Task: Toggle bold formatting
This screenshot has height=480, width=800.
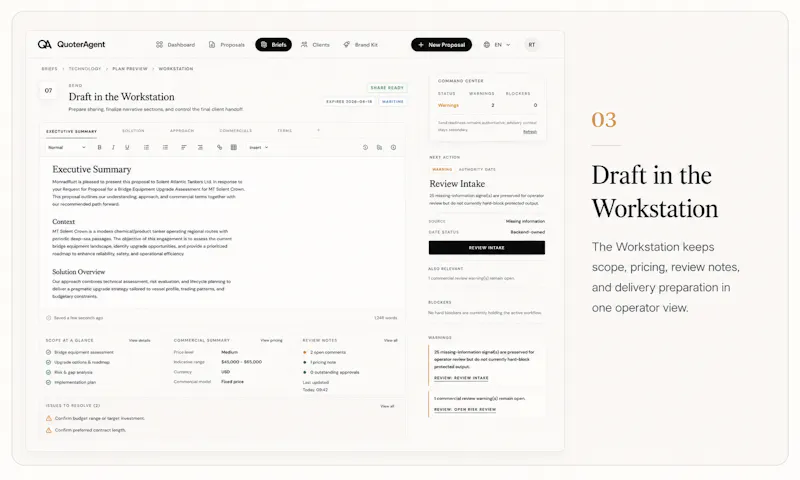Action: click(99, 147)
